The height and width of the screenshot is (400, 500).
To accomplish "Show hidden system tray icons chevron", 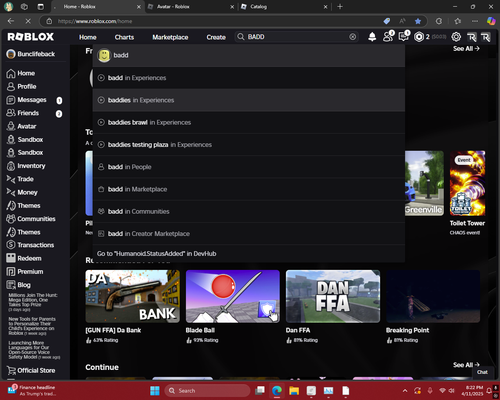I will [405, 391].
